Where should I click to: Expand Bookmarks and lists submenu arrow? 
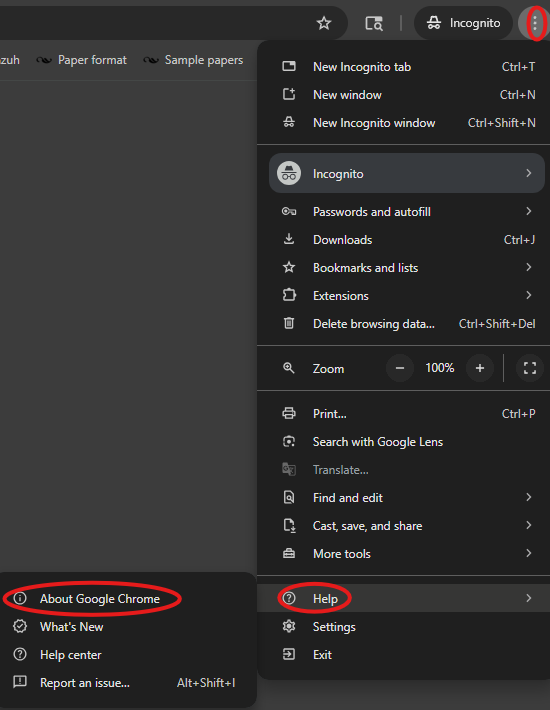[x=529, y=267]
